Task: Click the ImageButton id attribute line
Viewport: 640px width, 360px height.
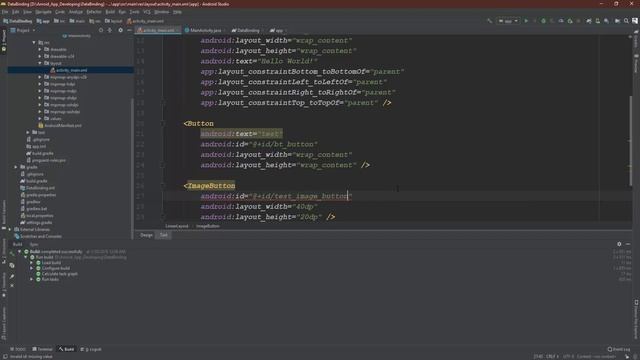Action: click(276, 196)
